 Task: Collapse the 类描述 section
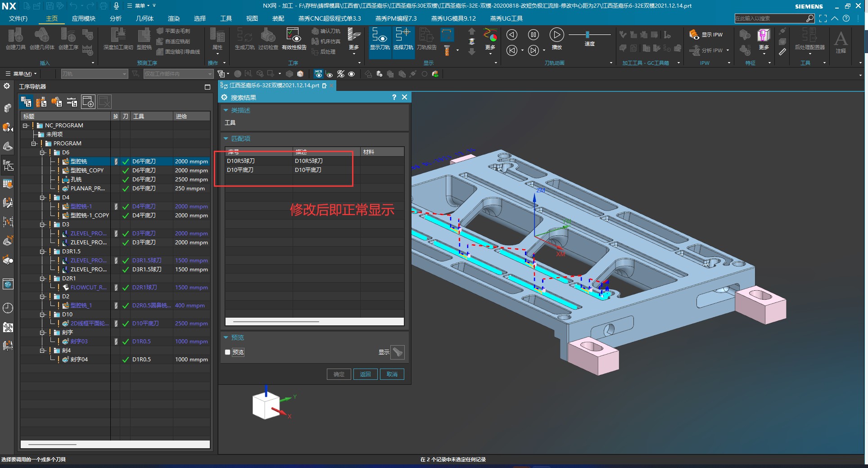click(226, 110)
